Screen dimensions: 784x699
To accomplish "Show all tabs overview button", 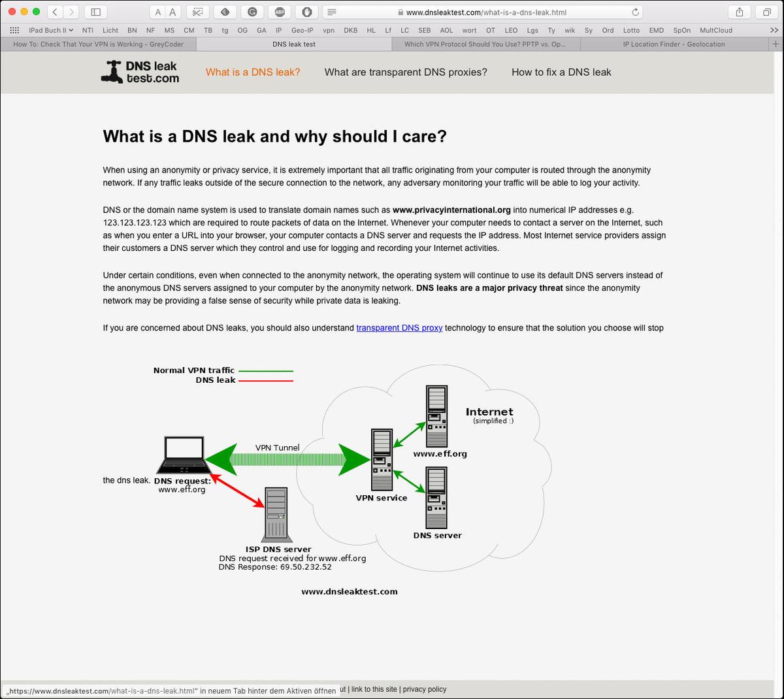I will click(x=767, y=12).
